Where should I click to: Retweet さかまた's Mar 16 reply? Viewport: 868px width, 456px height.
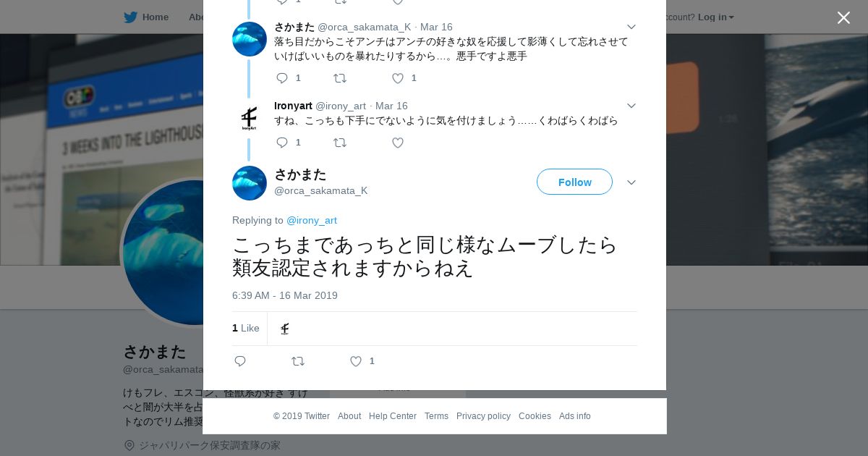340,78
